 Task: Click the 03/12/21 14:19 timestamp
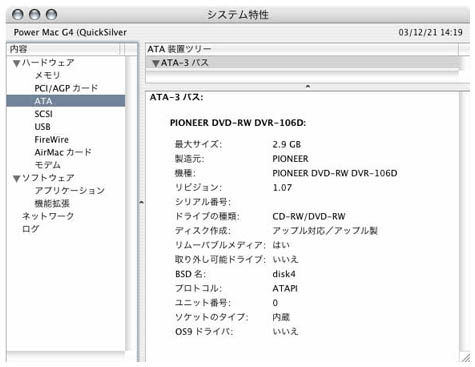(x=430, y=32)
